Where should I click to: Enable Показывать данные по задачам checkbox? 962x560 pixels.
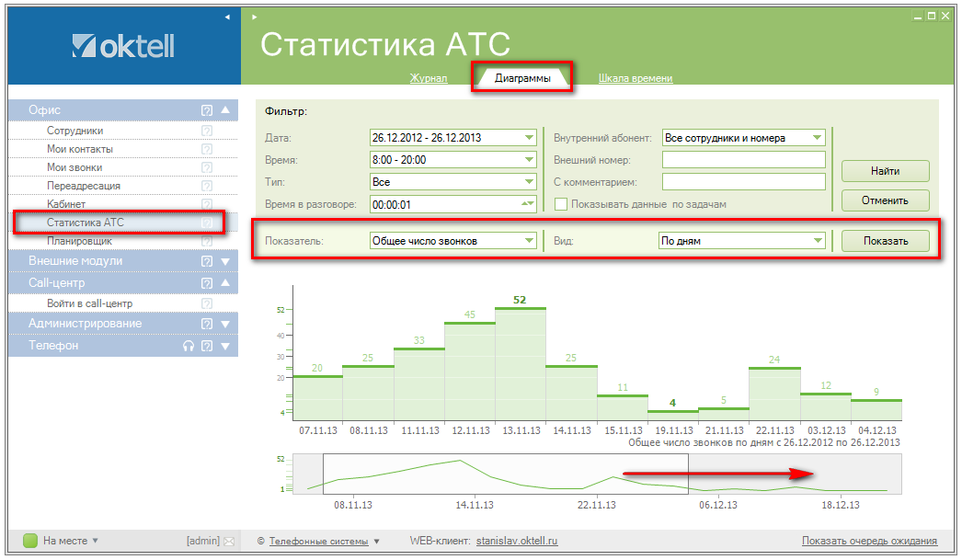(x=560, y=203)
